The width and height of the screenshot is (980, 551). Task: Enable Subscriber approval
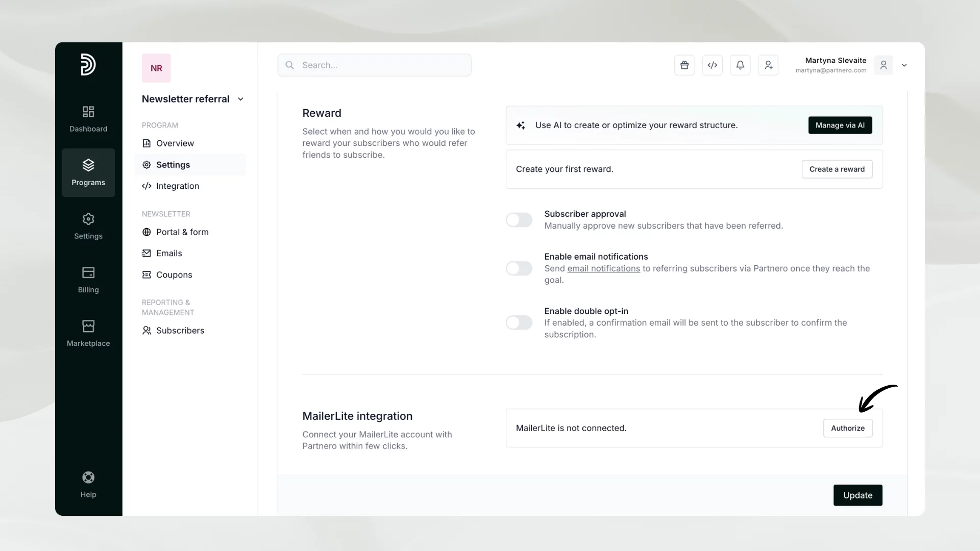[x=519, y=220]
